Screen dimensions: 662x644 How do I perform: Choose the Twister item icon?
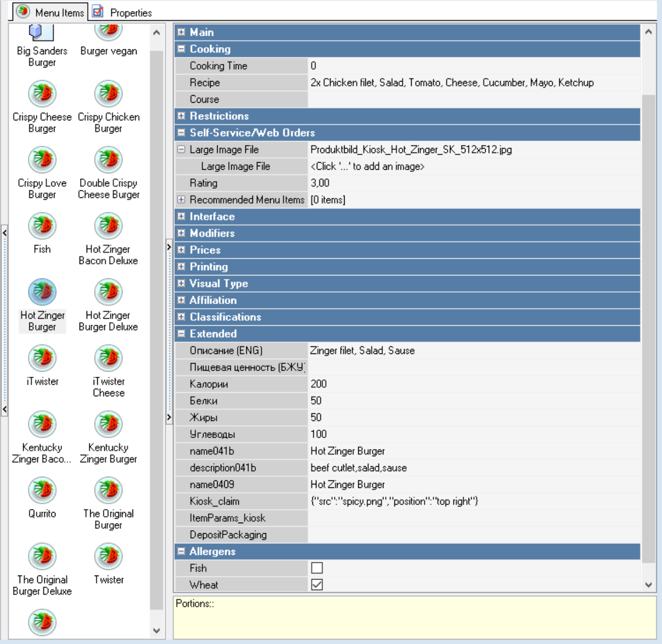point(108,556)
